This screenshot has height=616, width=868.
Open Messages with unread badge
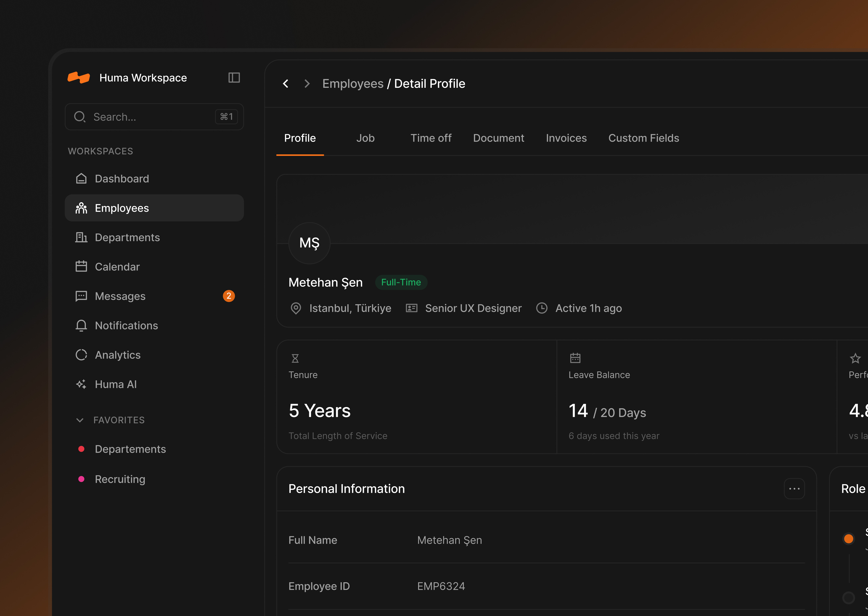pyautogui.click(x=120, y=296)
